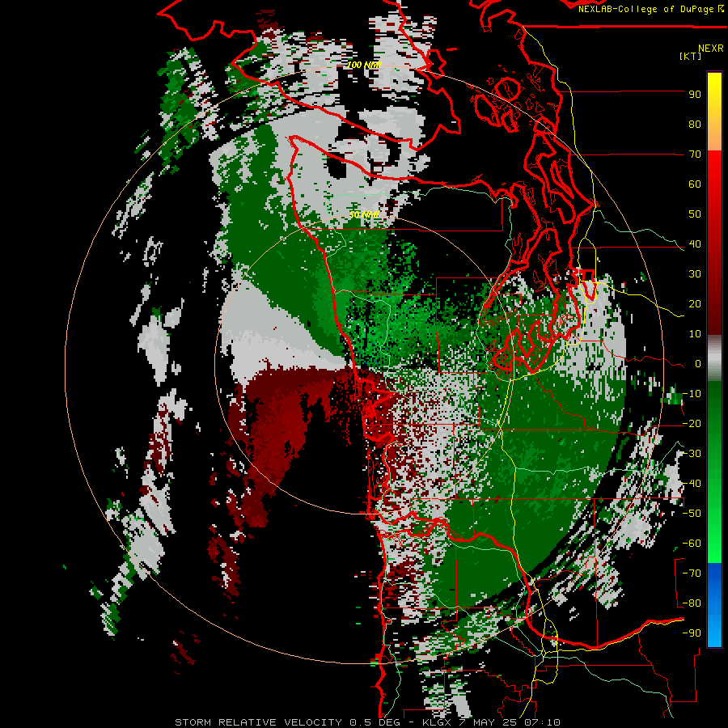
Task: Click the 100 NM range ring label
Action: 365,65
